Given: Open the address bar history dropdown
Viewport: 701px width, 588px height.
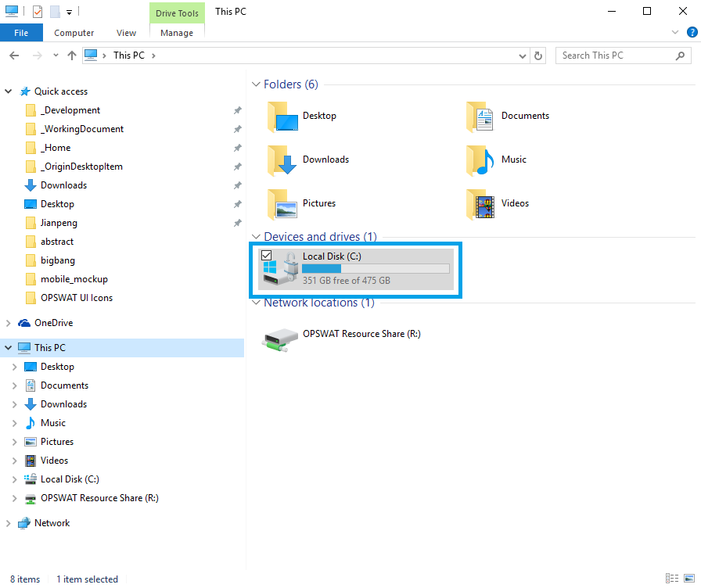Looking at the screenshot, I should coord(522,56).
